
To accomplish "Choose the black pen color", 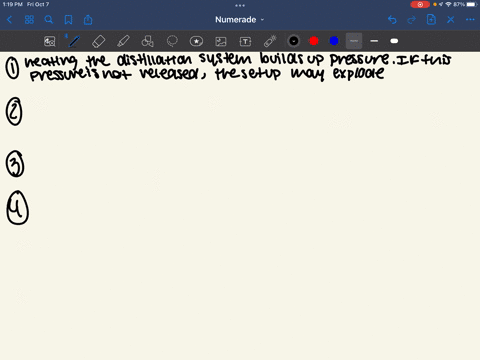I will (x=294, y=41).
